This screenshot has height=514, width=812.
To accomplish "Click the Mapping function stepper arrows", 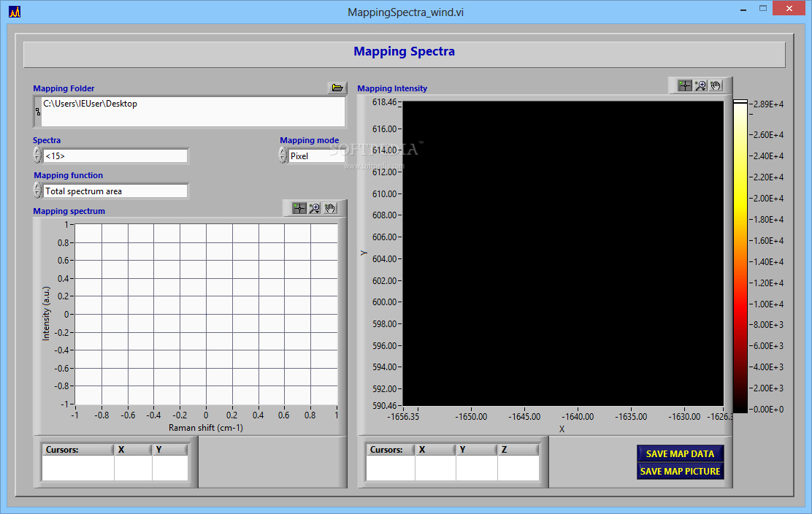I will click(x=37, y=191).
